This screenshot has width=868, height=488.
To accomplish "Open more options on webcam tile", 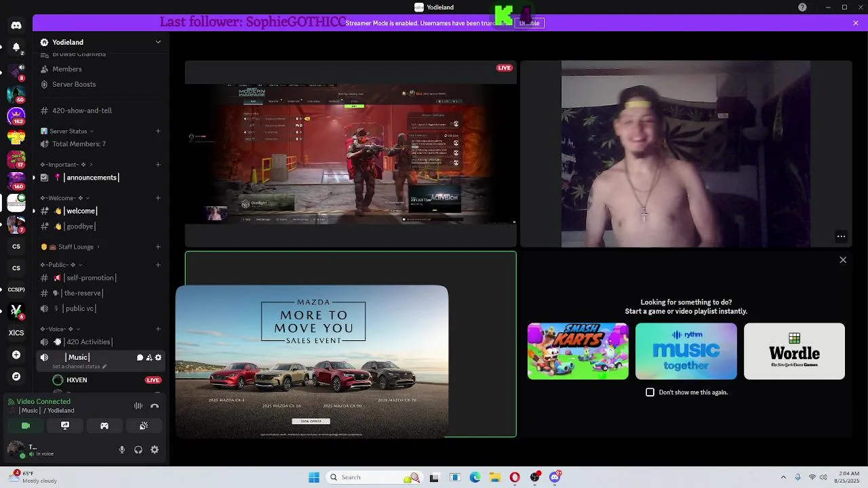I will point(841,237).
